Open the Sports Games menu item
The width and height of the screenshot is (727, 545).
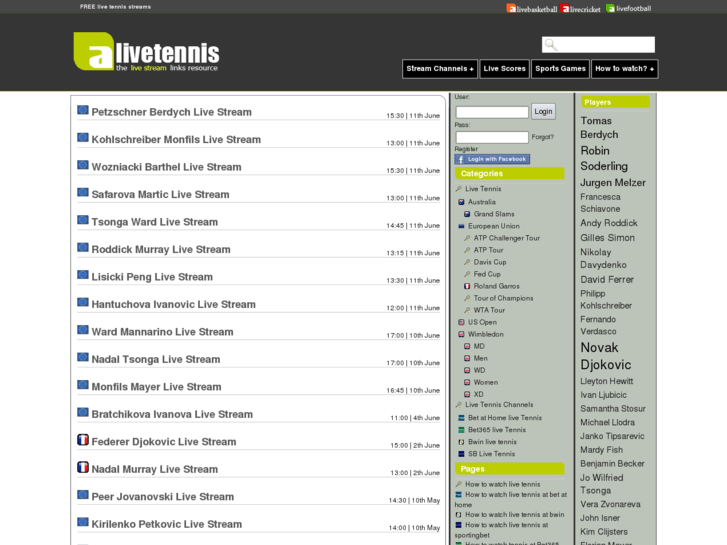pyautogui.click(x=560, y=69)
